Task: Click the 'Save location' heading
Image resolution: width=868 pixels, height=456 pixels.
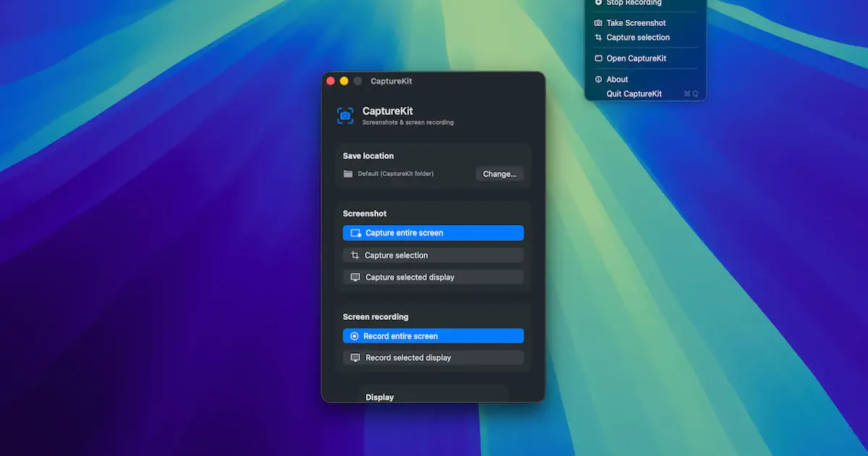Action: 368,156
